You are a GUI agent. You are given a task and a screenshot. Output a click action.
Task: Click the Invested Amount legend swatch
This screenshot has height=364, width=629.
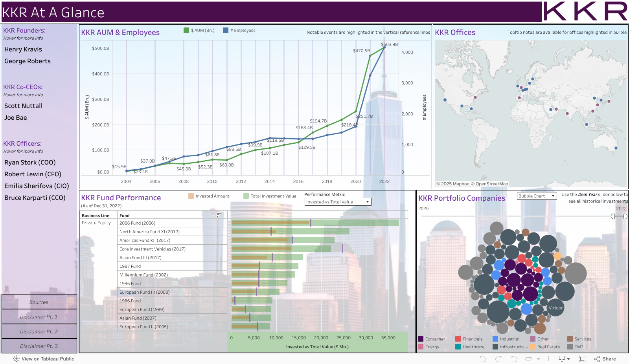tap(191, 196)
